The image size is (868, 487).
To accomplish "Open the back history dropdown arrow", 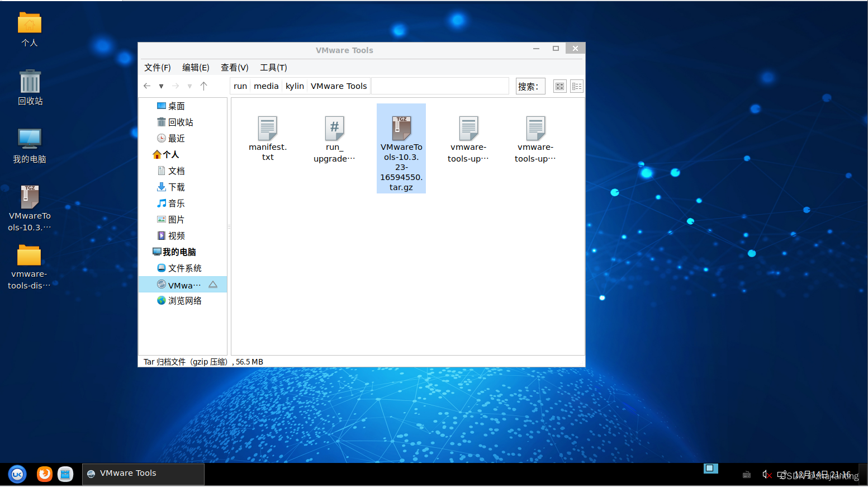I will point(161,86).
